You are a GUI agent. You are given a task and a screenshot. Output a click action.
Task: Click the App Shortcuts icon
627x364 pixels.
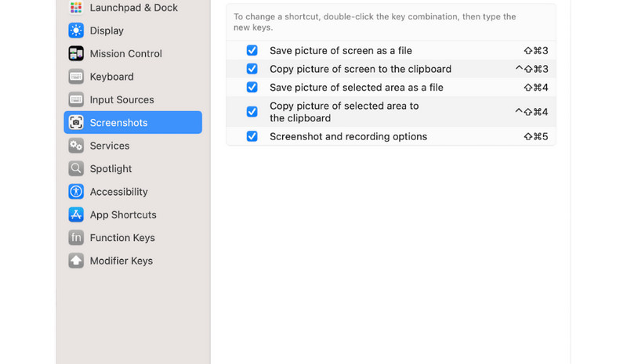(76, 214)
